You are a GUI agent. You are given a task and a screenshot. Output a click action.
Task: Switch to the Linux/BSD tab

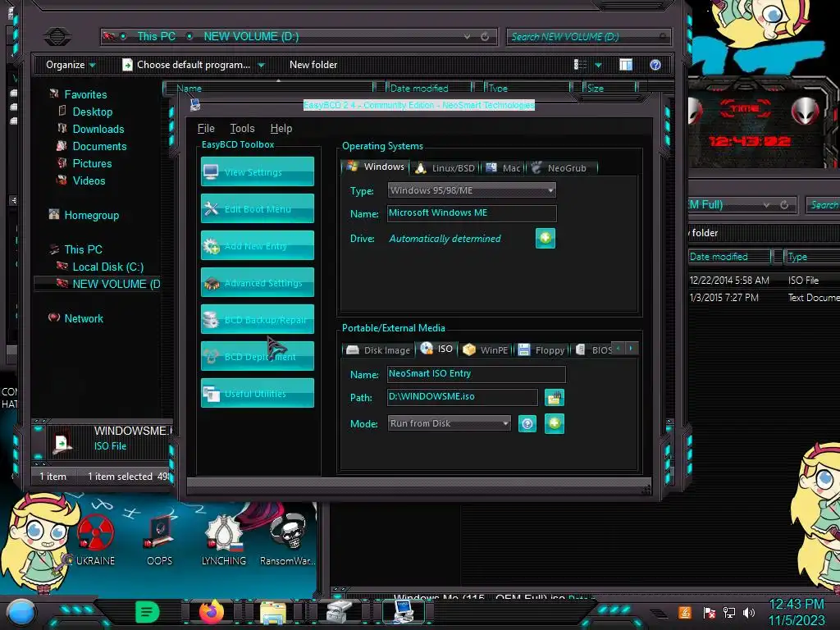[x=445, y=168]
